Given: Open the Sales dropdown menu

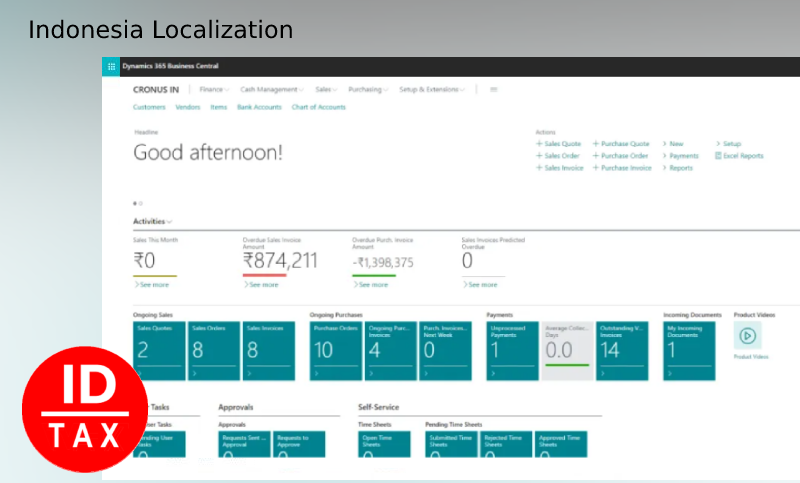Looking at the screenshot, I should 326,89.
